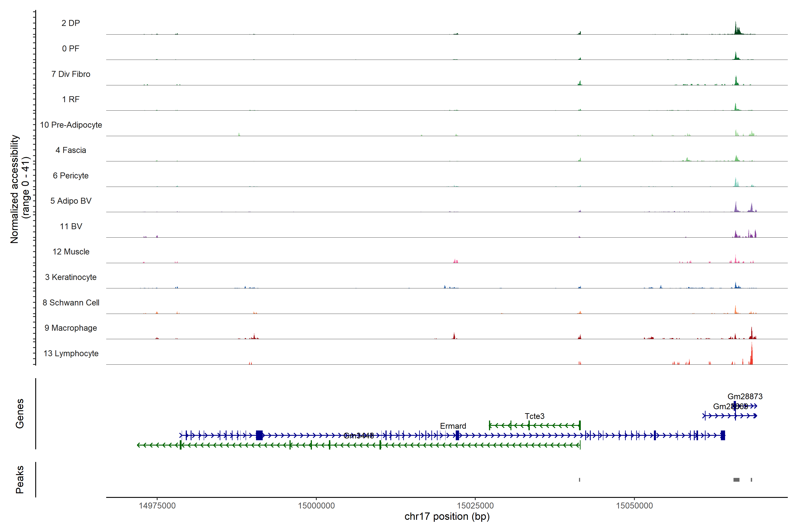798x532 pixels.
Task: Click the Peaks panel title
Action: 20,479
